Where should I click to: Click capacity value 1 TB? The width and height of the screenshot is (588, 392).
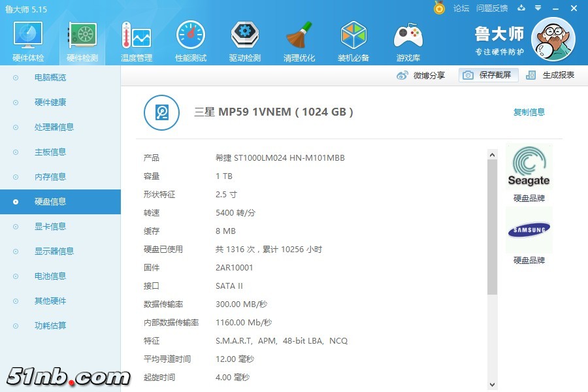tap(224, 176)
